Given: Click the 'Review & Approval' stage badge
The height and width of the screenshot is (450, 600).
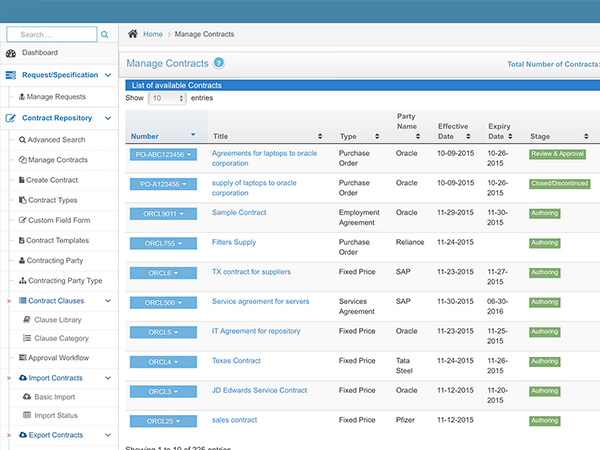Looking at the screenshot, I should coord(558,154).
